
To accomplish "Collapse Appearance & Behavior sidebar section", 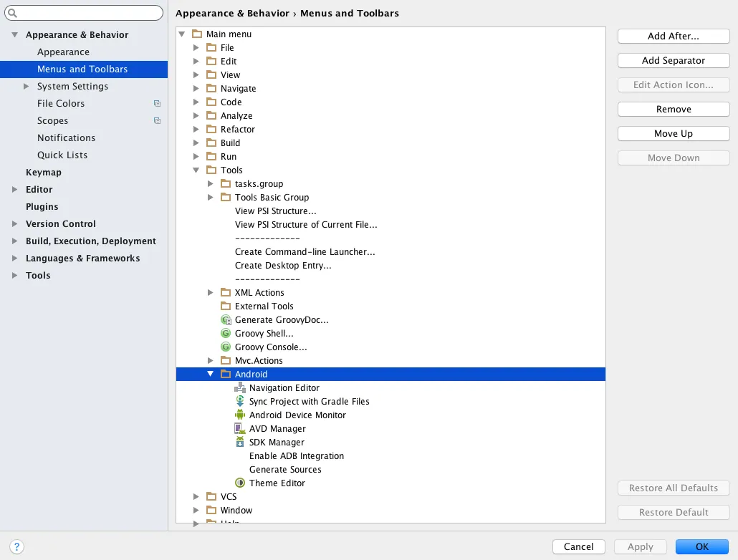I will tap(14, 34).
